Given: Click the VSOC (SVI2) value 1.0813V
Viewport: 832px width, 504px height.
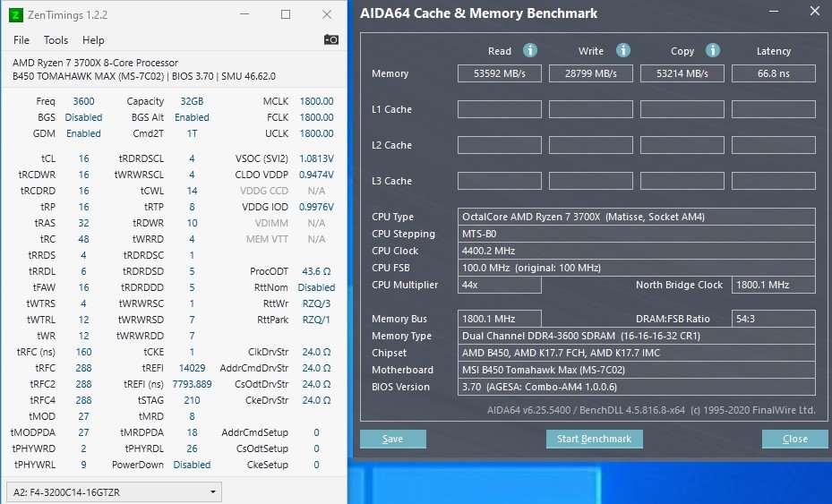Looking at the screenshot, I should pyautogui.click(x=316, y=158).
